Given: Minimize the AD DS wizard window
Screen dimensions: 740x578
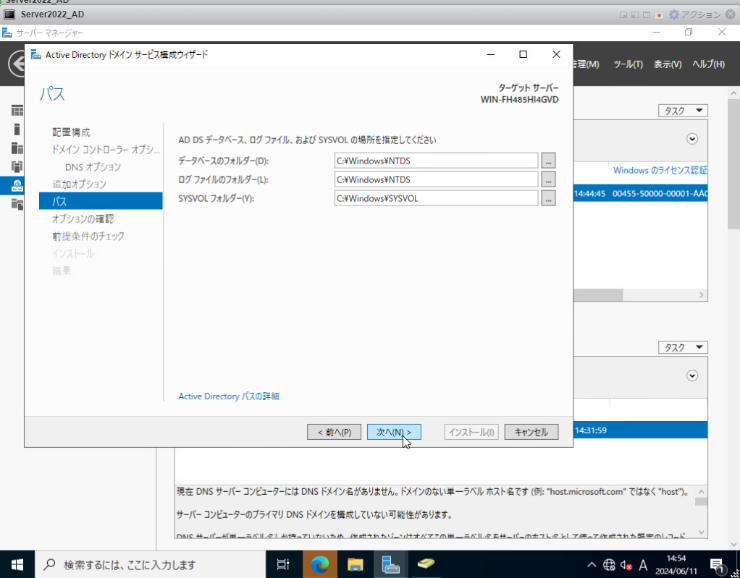Looking at the screenshot, I should click(x=491, y=54).
